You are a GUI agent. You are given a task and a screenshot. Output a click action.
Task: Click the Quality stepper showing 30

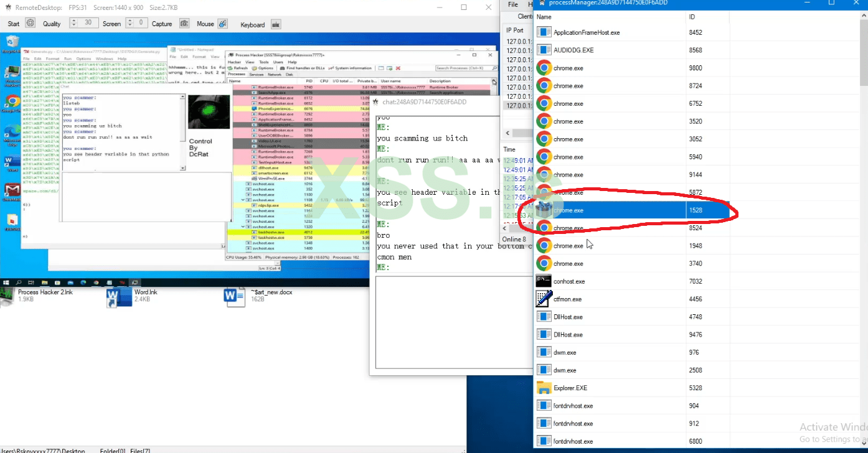(x=84, y=23)
